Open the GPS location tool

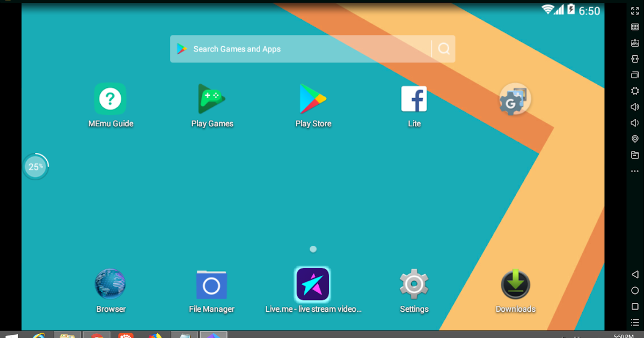click(635, 139)
